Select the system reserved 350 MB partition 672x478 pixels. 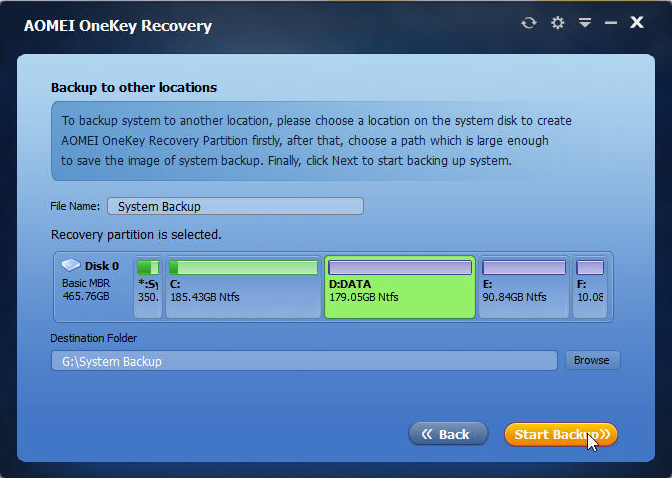[148, 287]
